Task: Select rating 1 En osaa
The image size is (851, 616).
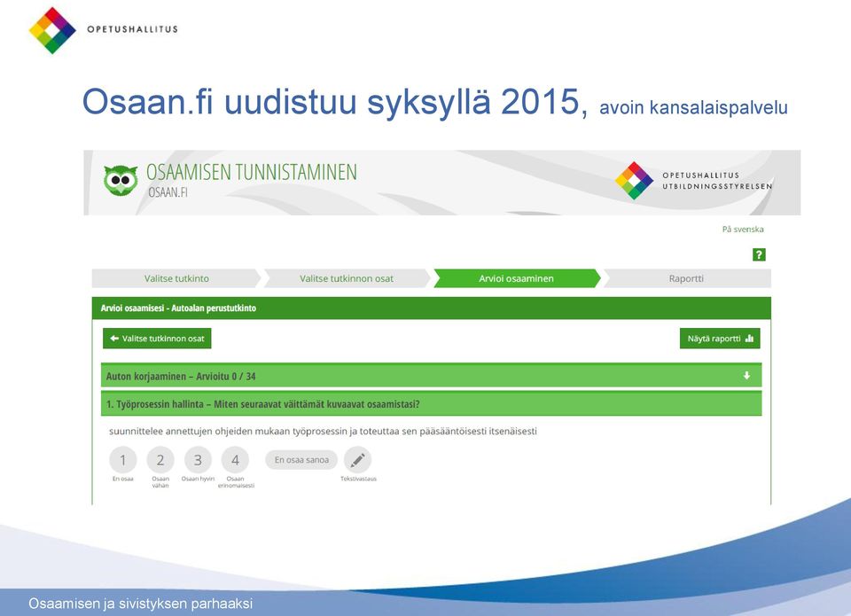Action: pos(122,460)
